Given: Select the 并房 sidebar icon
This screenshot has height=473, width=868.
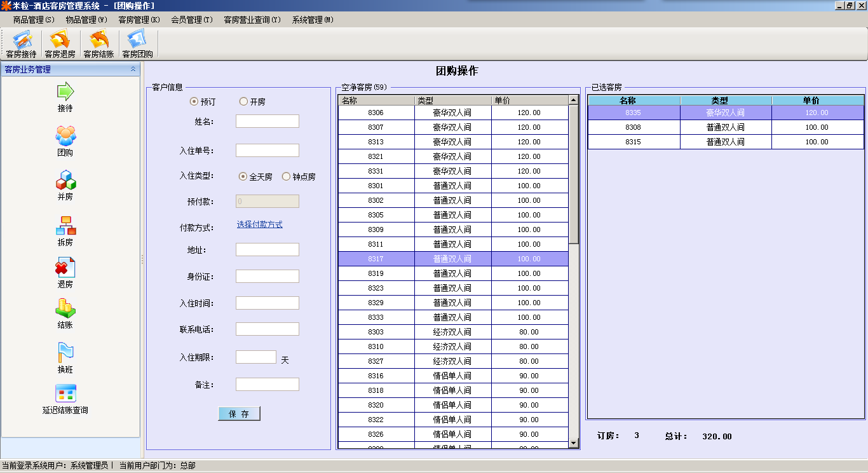Looking at the screenshot, I should 65,181.
